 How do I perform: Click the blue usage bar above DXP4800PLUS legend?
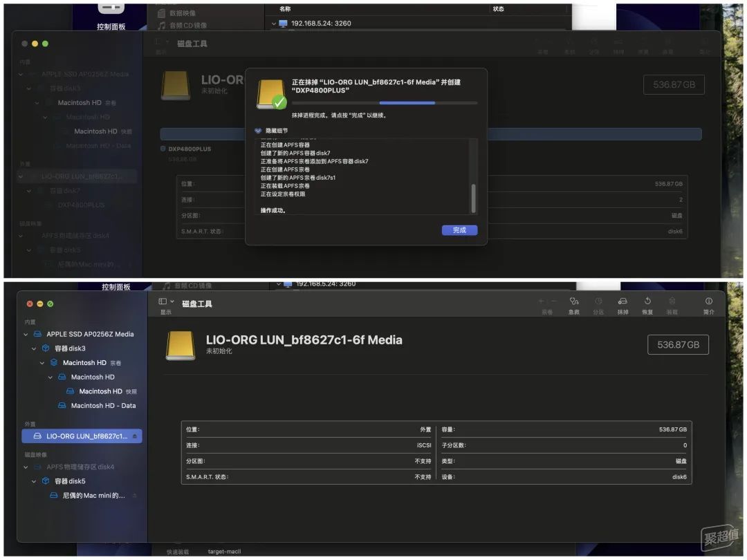pyautogui.click(x=431, y=134)
